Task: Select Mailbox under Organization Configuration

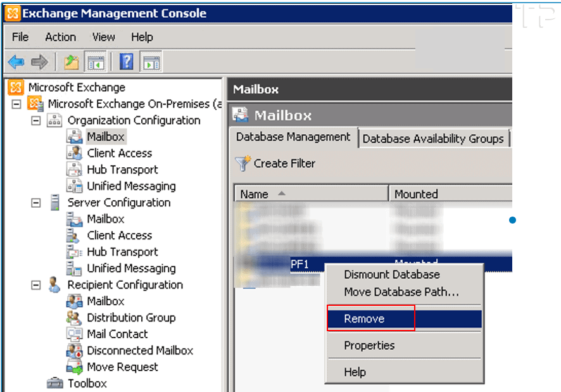Action: tap(106, 137)
